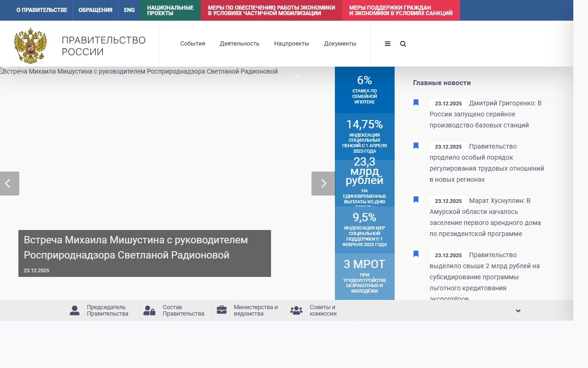Viewport: 588px width, 368px height.
Task: Click the briefcase icon for Министерства и ведомства
Action: 222,310
